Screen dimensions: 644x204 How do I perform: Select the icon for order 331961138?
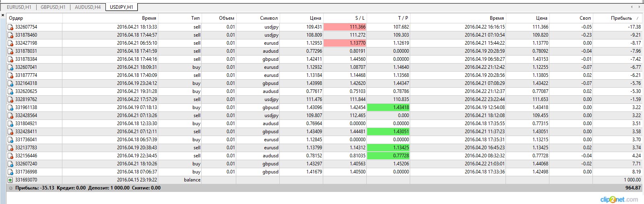[10, 107]
